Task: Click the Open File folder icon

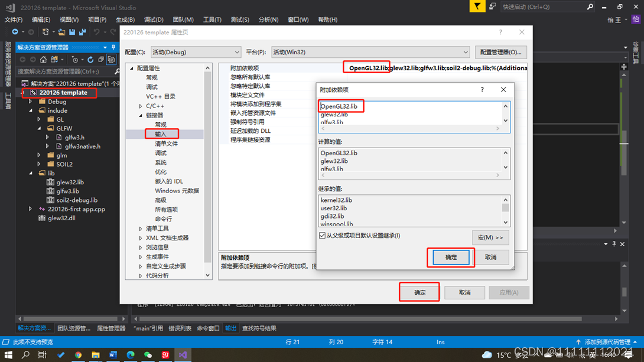Action: (61, 32)
